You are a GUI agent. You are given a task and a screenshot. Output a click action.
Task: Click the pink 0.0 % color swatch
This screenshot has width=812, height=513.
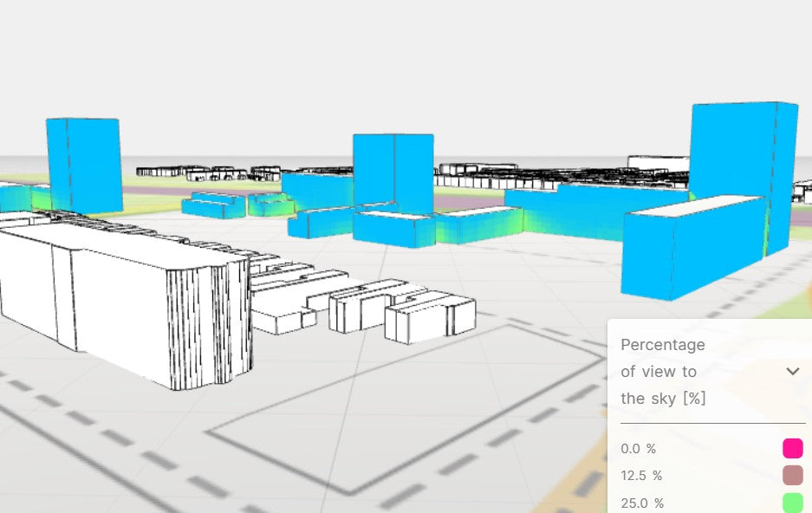(x=792, y=449)
